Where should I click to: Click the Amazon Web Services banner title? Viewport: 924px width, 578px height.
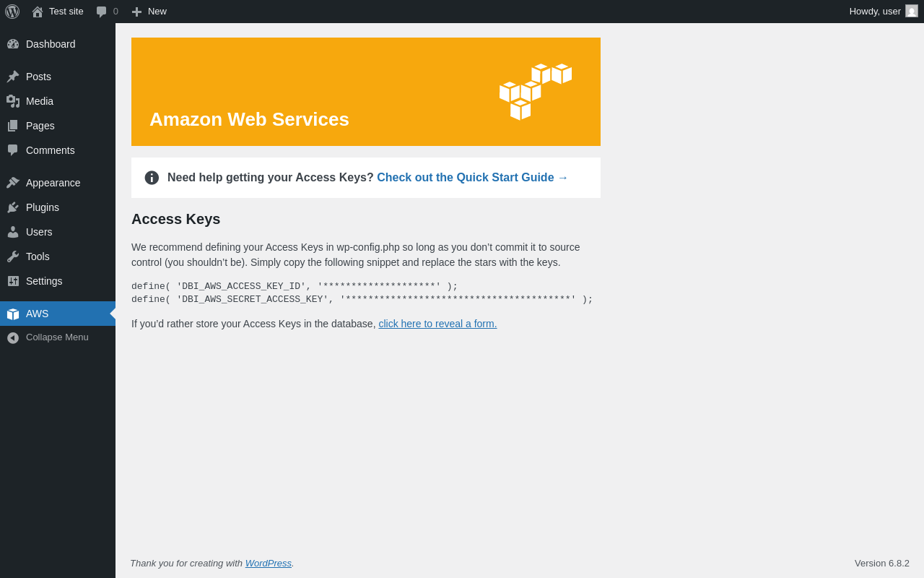point(249,119)
